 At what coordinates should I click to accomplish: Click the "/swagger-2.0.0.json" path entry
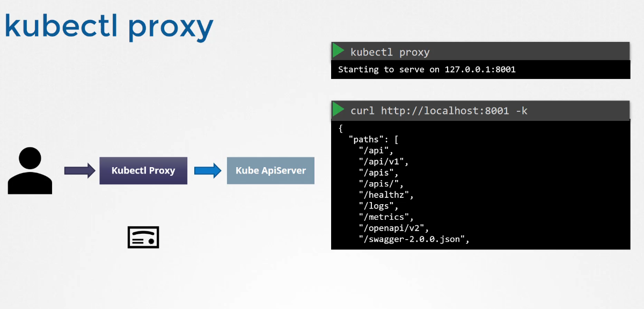(414, 239)
